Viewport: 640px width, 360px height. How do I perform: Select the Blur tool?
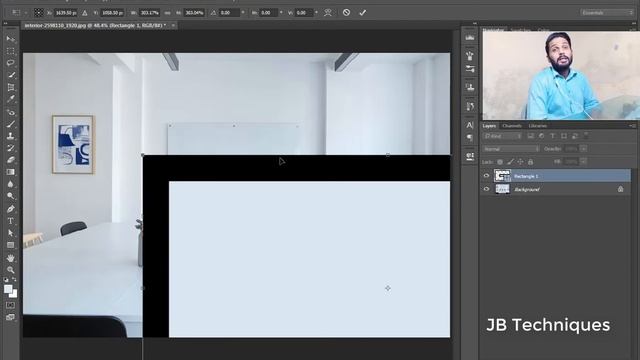(11, 184)
